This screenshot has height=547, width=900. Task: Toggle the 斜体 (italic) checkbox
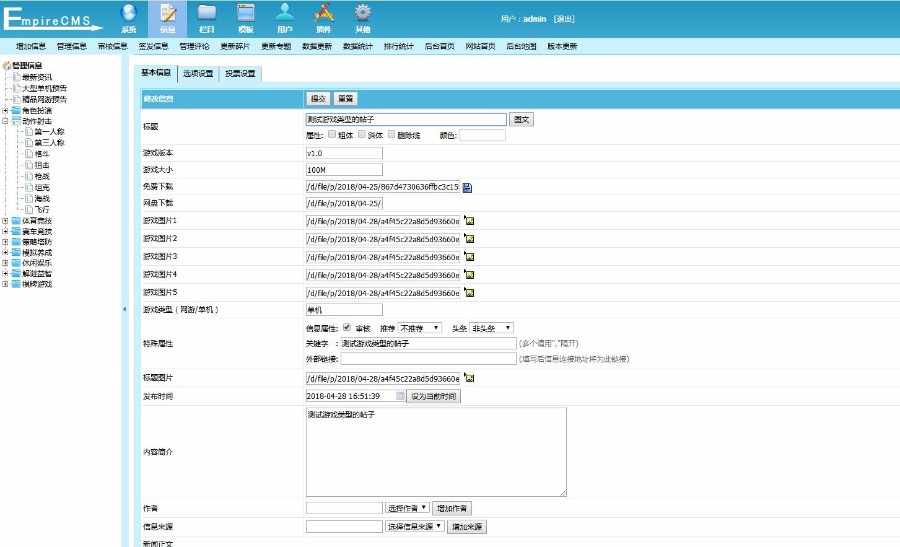coord(362,134)
